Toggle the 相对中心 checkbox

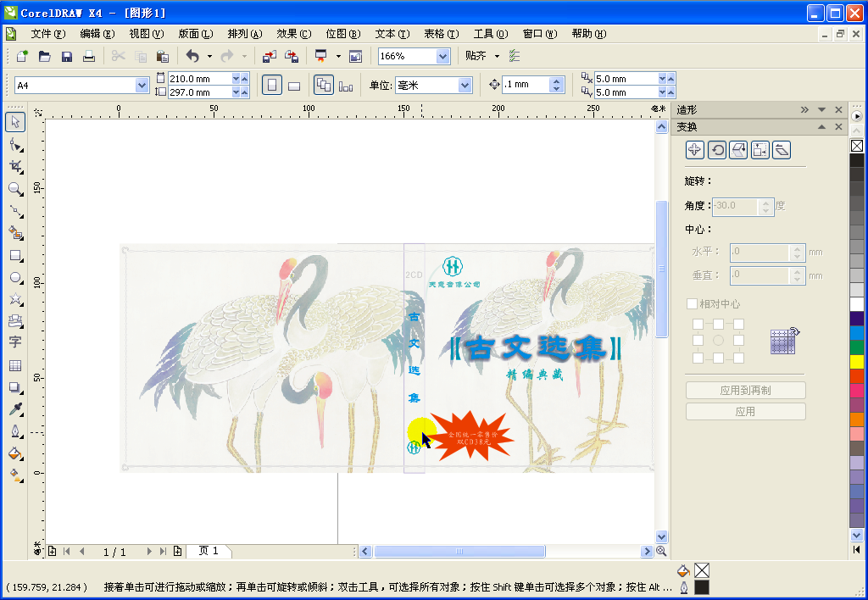[x=692, y=304]
